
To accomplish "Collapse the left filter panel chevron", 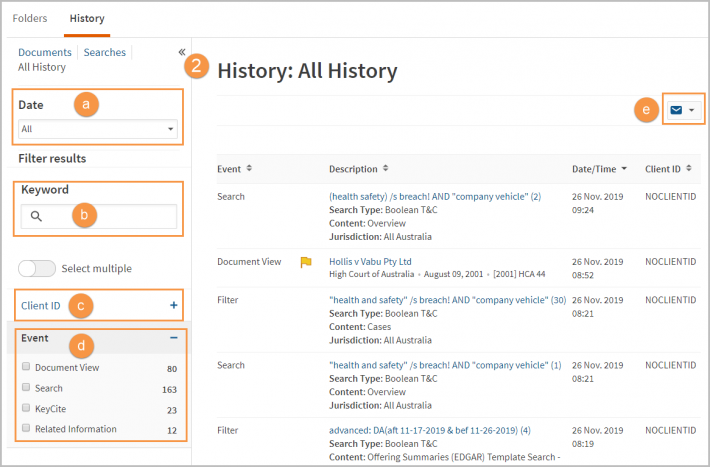I will point(182,52).
